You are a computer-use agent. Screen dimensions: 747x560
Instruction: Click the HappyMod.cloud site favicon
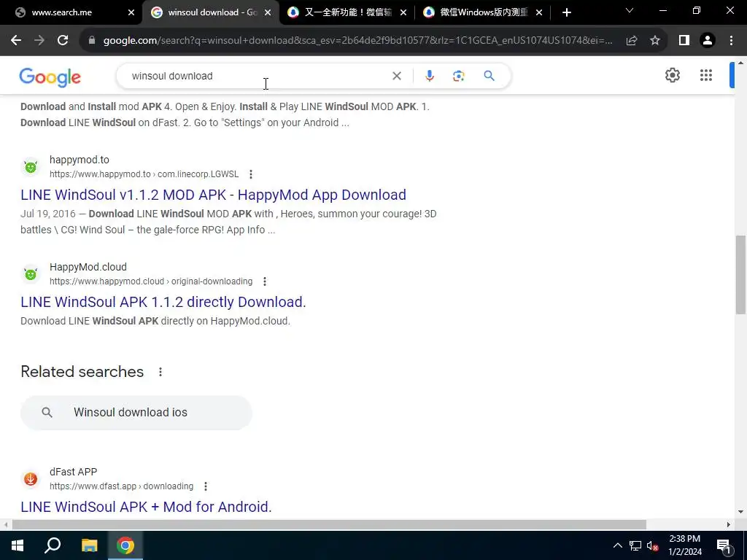point(31,274)
